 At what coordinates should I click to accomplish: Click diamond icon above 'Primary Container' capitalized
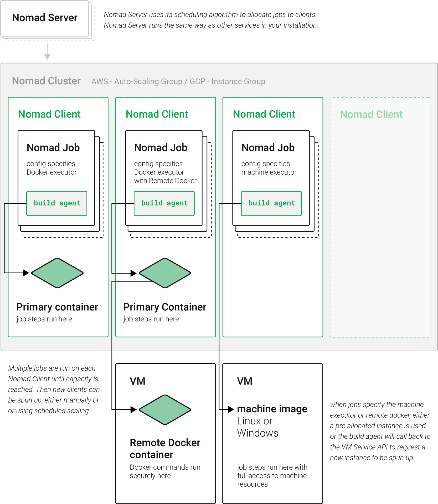(x=165, y=273)
